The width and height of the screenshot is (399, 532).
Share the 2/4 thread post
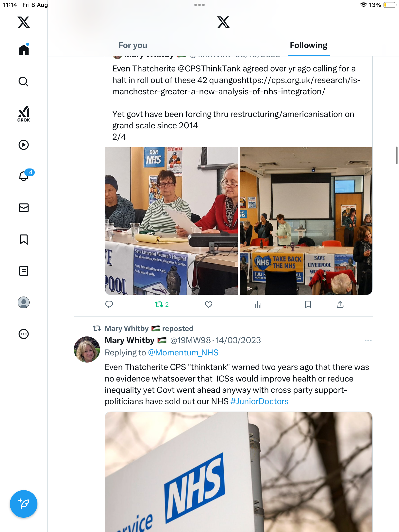point(340,305)
